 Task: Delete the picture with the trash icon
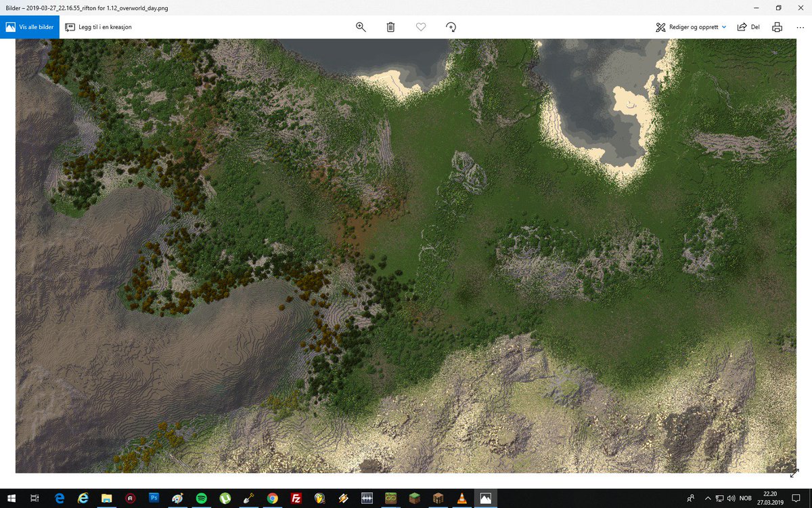tap(390, 27)
